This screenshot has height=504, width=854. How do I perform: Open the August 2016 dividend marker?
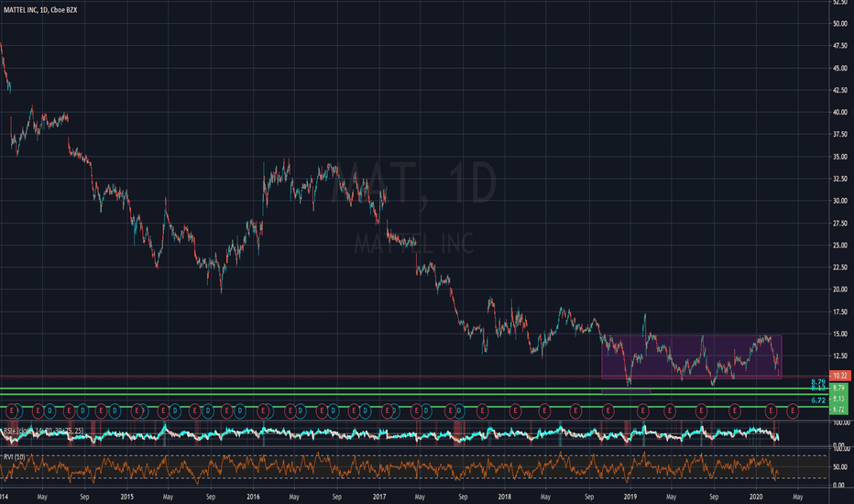coord(333,411)
